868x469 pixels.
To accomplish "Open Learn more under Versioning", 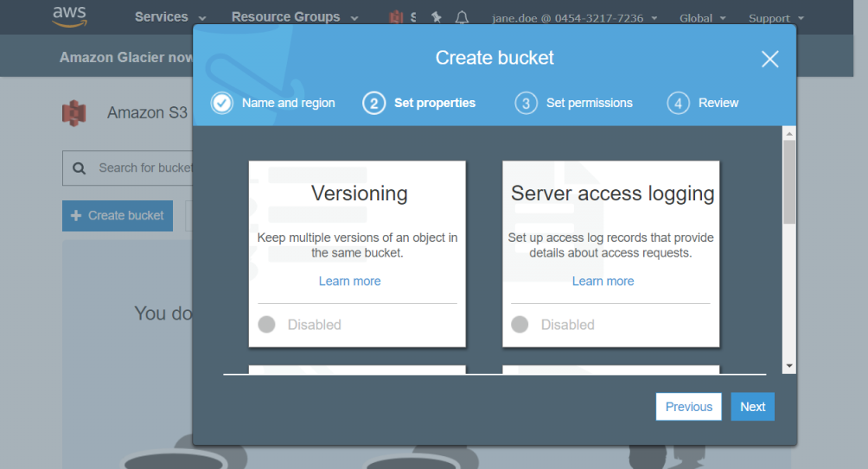I will 350,281.
